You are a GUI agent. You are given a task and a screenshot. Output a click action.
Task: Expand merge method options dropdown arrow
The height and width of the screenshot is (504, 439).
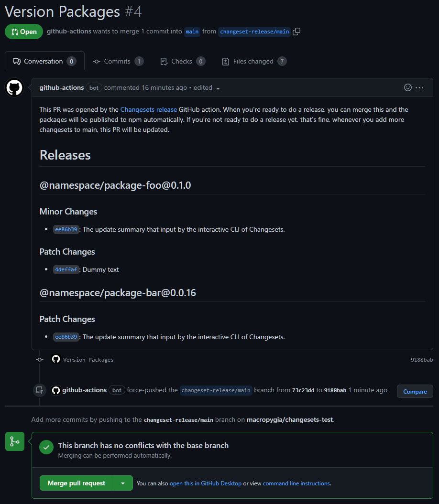coord(123,483)
